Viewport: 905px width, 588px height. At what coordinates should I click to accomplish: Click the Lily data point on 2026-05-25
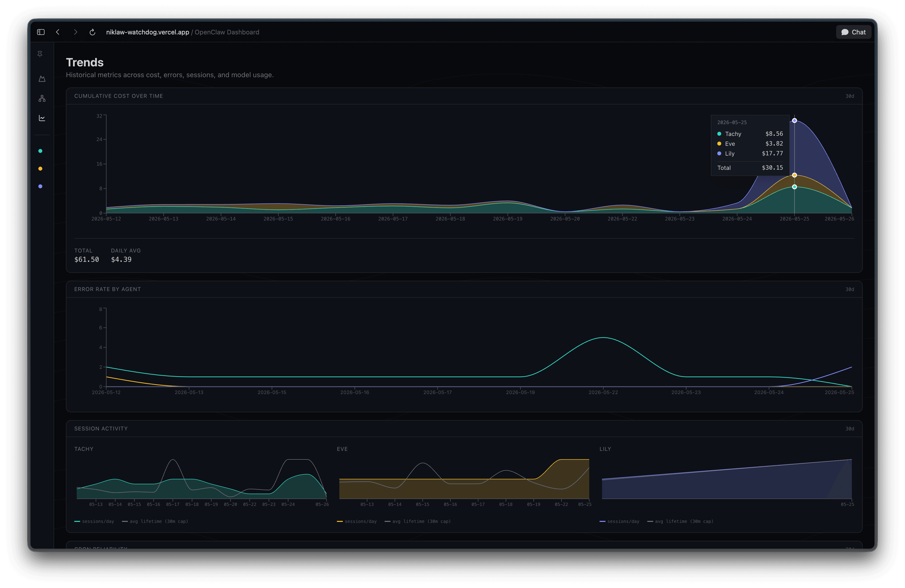794,120
